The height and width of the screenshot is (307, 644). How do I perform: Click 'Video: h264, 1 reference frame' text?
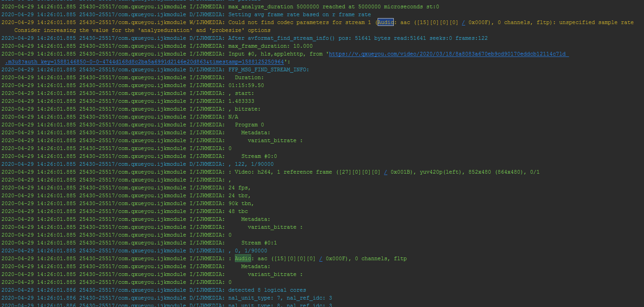coord(283,172)
